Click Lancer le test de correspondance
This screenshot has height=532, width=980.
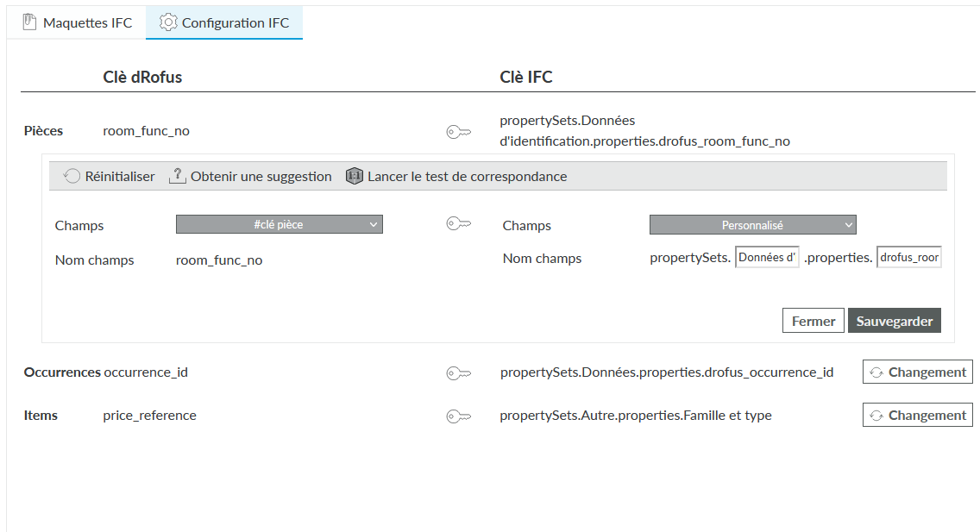467,176
